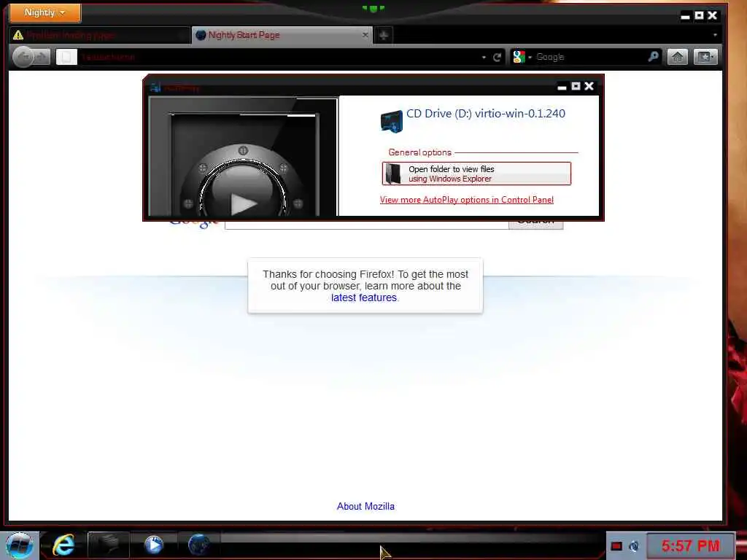Go forward with the forward arrow
747x560 pixels.
tap(42, 57)
